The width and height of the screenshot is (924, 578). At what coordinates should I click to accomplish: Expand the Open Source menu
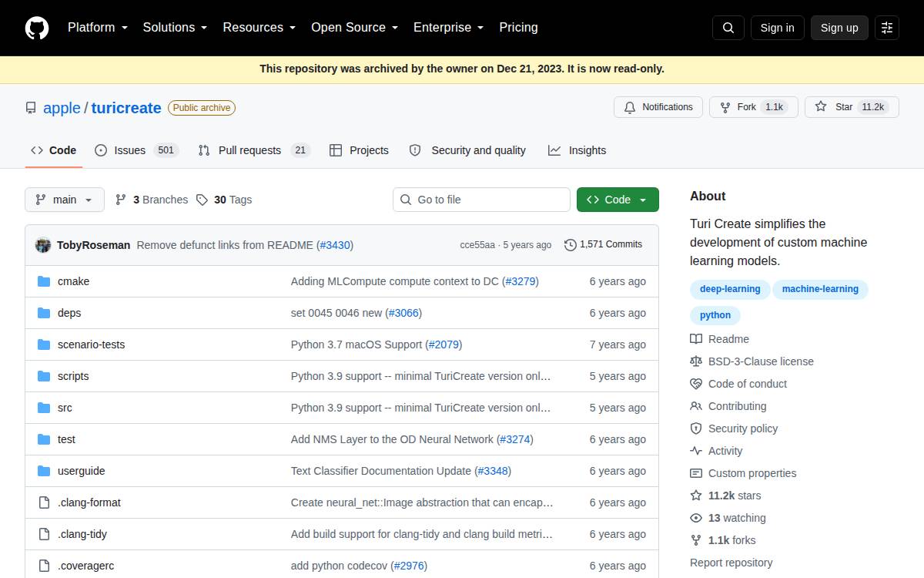pos(355,28)
